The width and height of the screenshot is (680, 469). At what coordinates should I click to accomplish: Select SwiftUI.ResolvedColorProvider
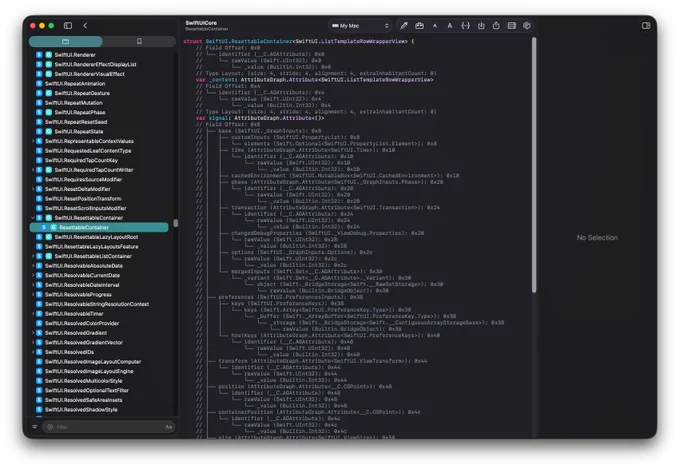[x=100, y=323]
